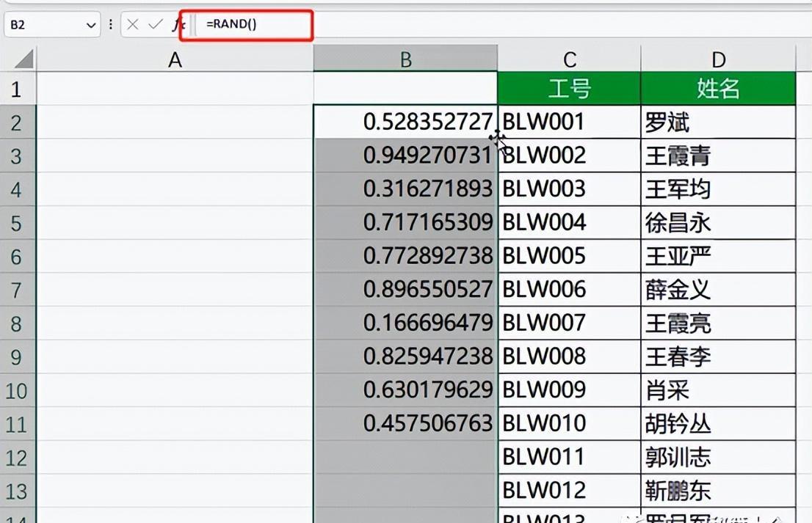
Task: Select the name cell 郭训志
Action: click(718, 457)
